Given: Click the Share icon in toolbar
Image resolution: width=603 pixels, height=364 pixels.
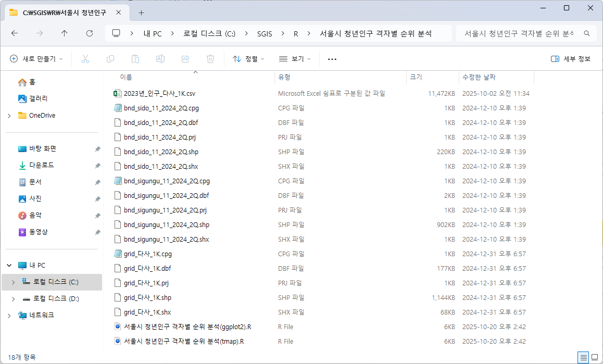Looking at the screenshot, I should [185, 59].
